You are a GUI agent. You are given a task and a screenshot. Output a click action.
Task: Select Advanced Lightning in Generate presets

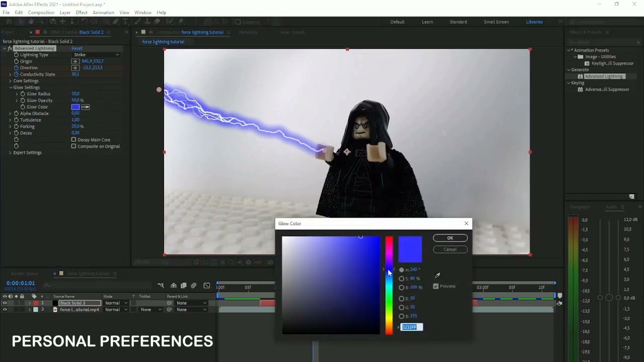(604, 76)
